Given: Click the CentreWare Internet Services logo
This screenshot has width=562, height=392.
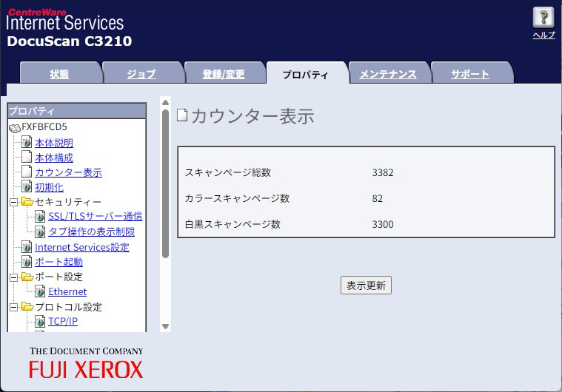Looking at the screenshot, I should coord(65,20).
